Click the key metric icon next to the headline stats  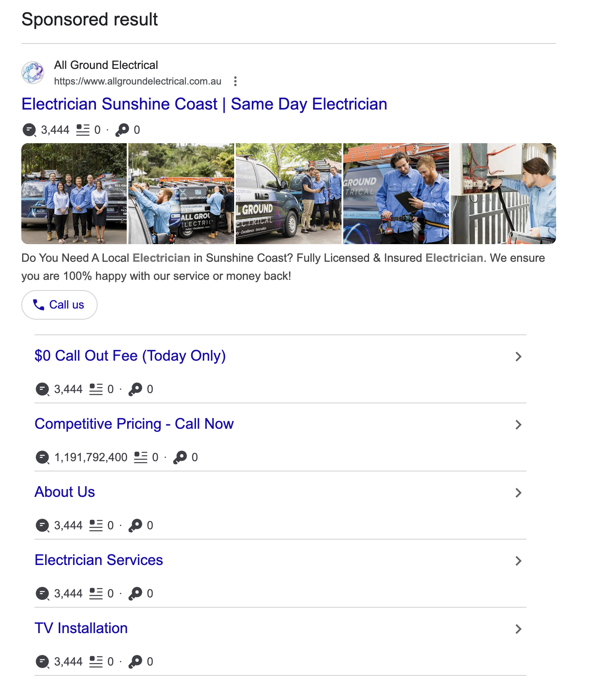pyautogui.click(x=123, y=130)
